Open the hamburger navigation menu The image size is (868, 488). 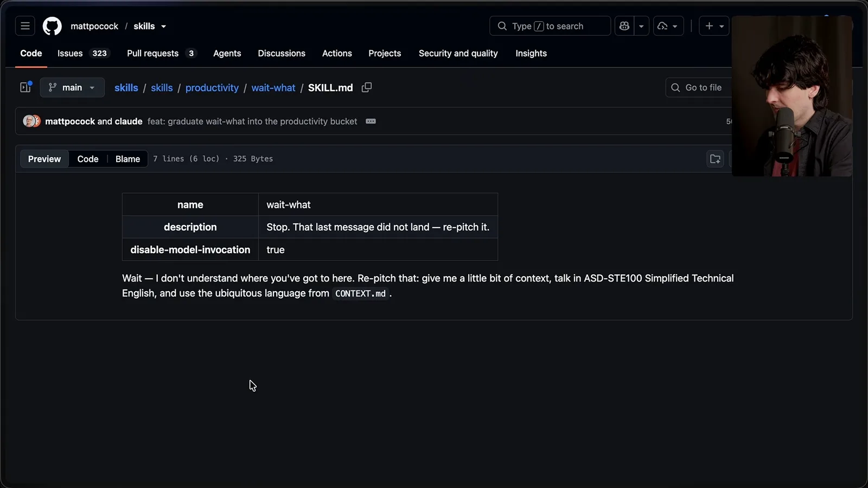pos(25,26)
